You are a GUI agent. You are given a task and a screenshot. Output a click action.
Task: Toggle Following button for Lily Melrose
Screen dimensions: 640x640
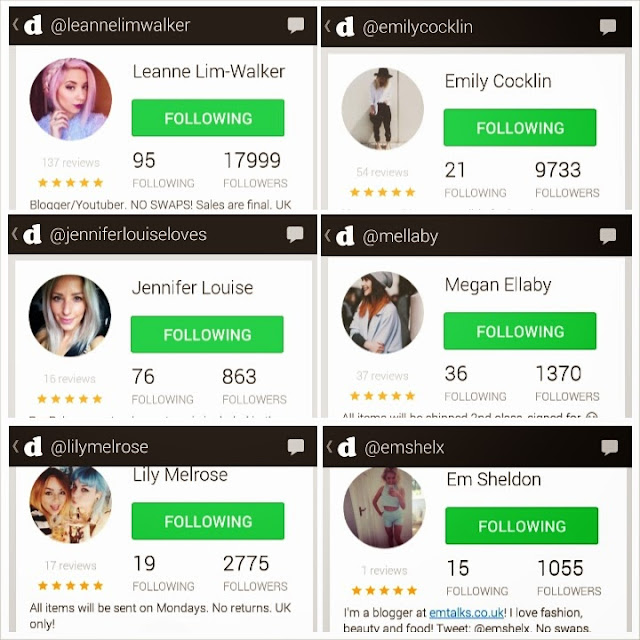(x=208, y=521)
